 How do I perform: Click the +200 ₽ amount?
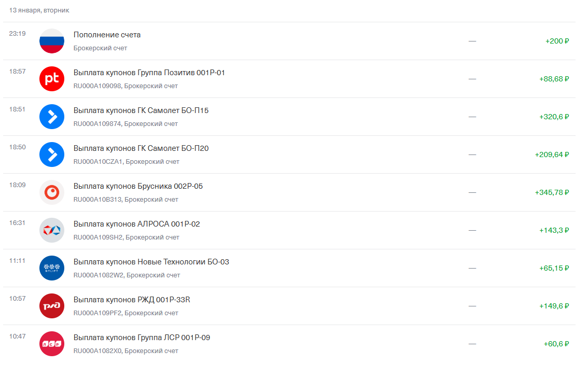(557, 41)
